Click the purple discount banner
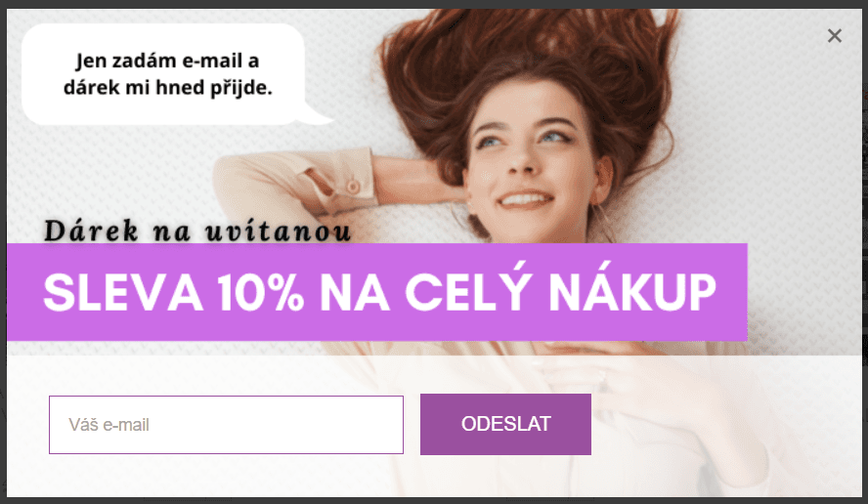Image resolution: width=868 pixels, height=504 pixels. (377, 292)
